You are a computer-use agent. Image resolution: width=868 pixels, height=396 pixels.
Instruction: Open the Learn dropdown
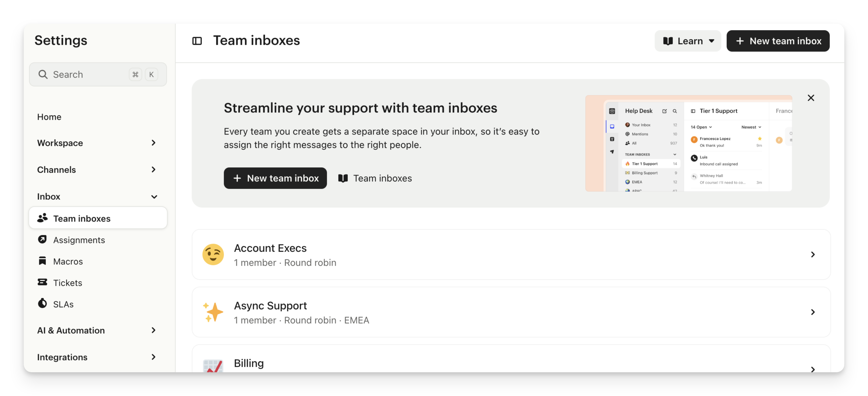[x=687, y=41]
